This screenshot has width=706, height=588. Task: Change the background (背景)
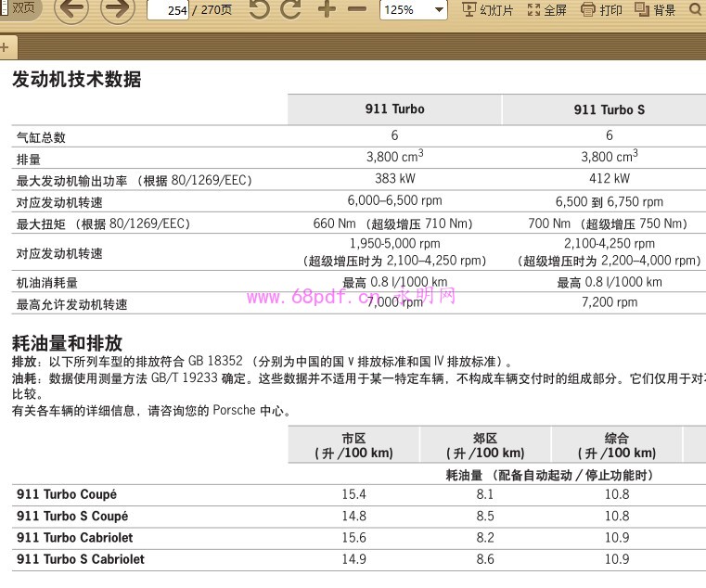655,10
